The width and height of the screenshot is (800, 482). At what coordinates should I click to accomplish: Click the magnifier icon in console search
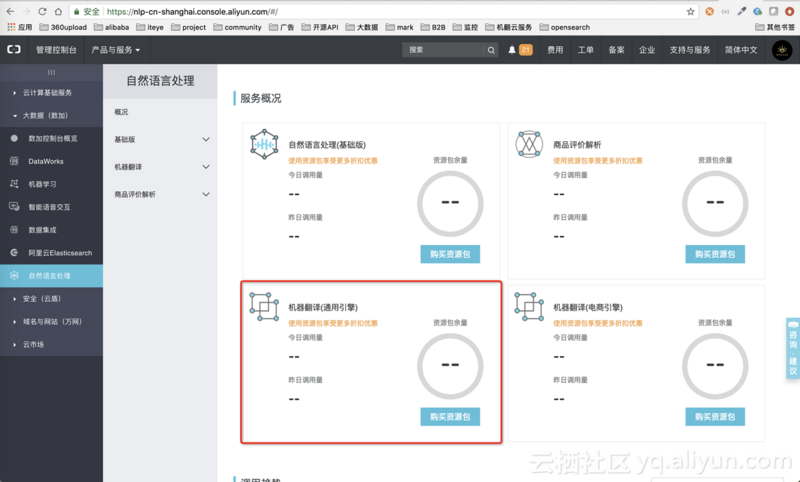[491, 50]
